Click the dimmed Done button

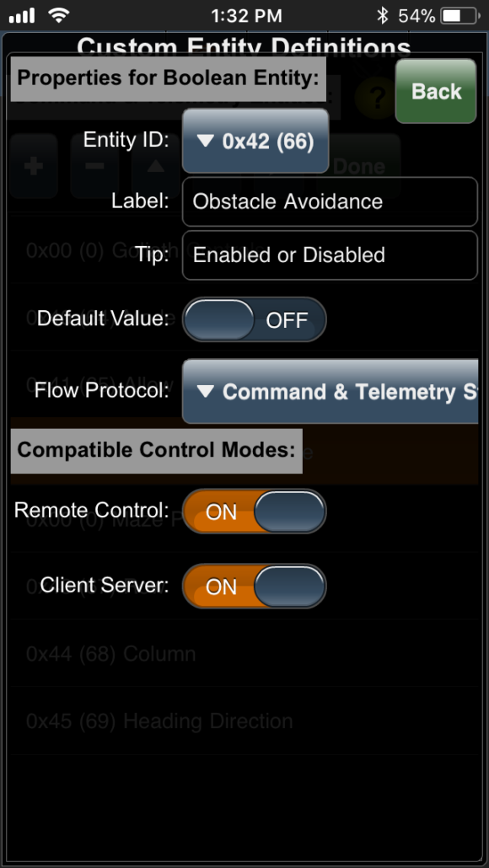pos(359,166)
